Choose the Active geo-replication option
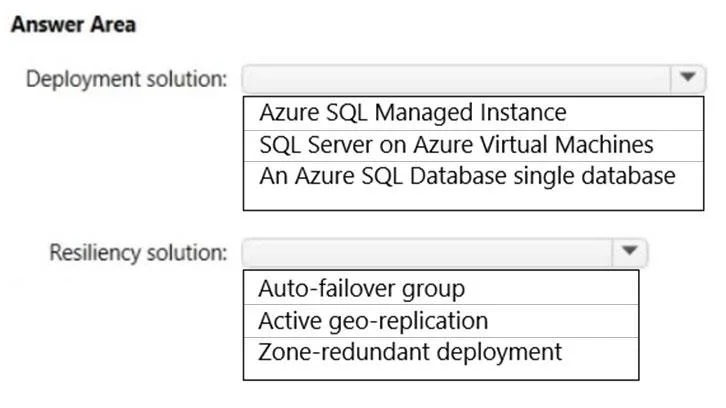This screenshot has width=726, height=408. [x=441, y=321]
